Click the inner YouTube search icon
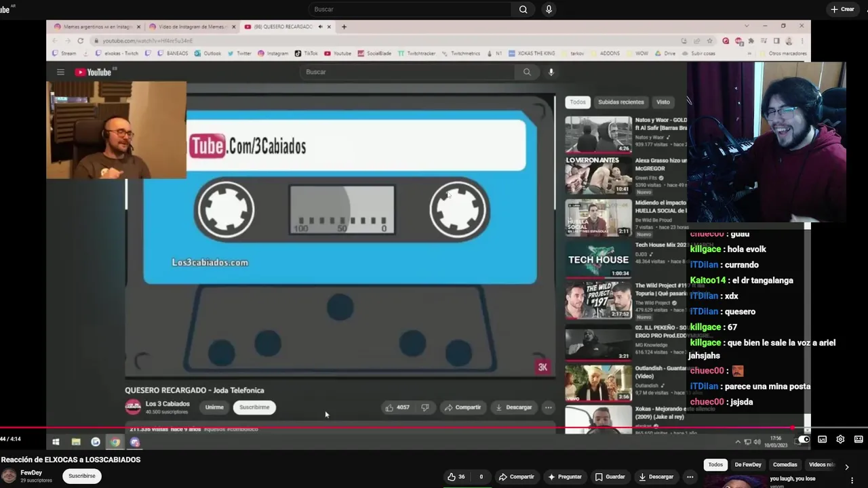The width and height of the screenshot is (868, 488). (x=527, y=72)
